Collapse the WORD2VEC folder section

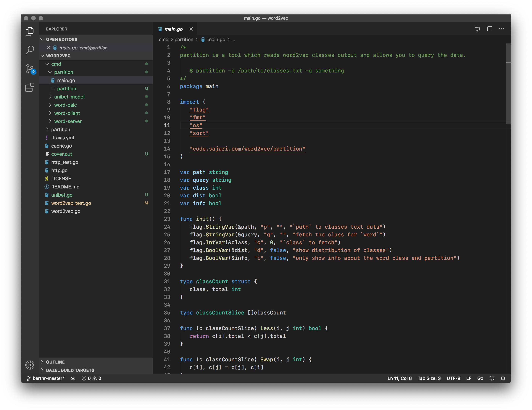click(x=96, y=56)
